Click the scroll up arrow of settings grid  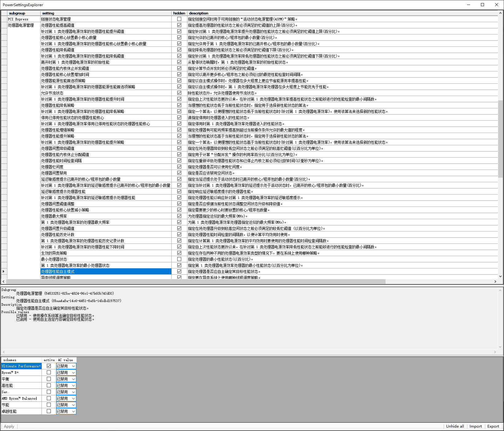coord(500,13)
